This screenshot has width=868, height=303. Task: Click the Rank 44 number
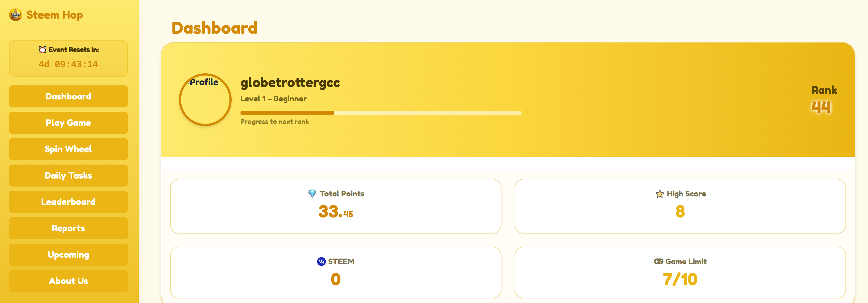click(x=821, y=107)
